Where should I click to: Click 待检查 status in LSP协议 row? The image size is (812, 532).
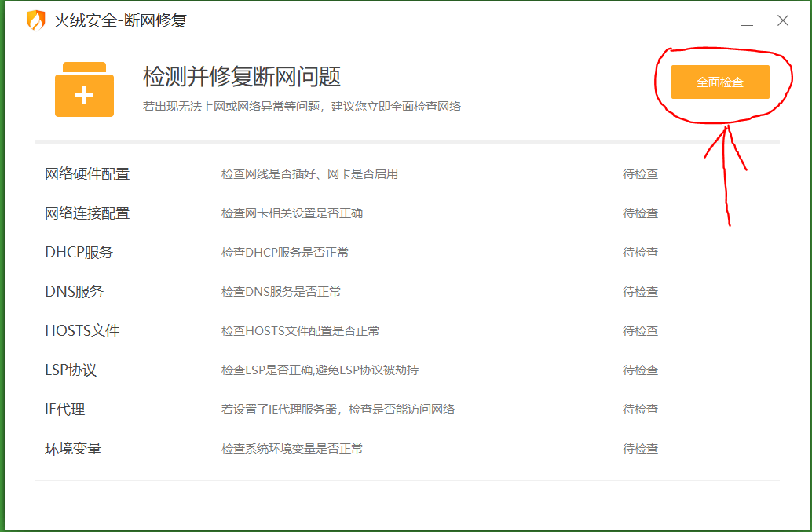click(640, 370)
